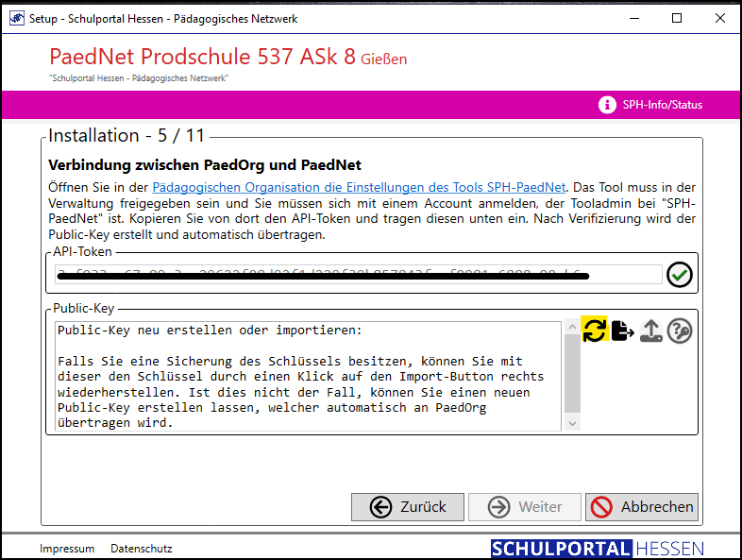Click the Public-Key scrollbar down arrow

coord(572,424)
